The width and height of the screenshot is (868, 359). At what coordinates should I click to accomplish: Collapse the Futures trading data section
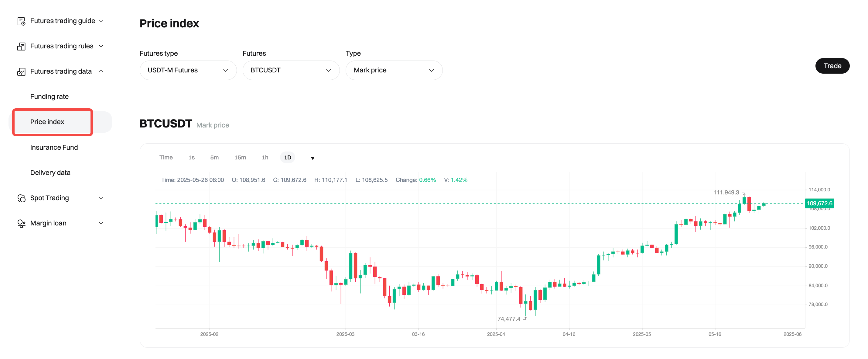click(x=101, y=71)
